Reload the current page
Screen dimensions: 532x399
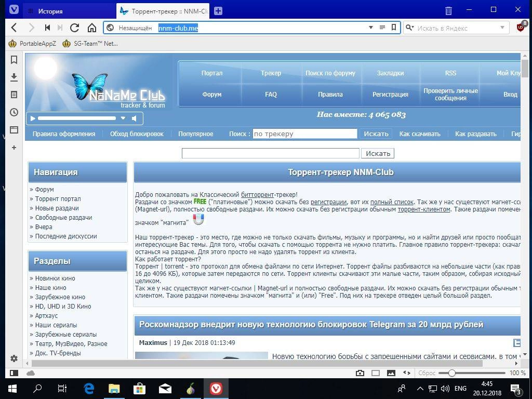(x=75, y=28)
